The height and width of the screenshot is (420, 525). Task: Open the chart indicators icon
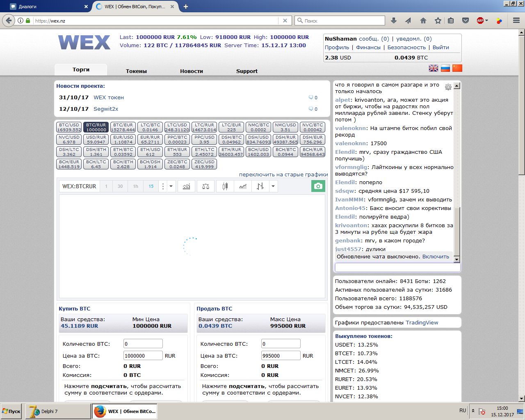(x=186, y=186)
